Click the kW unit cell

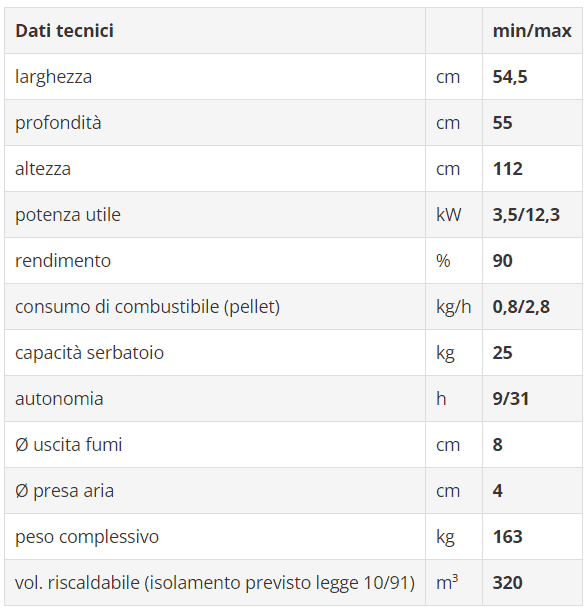(x=454, y=214)
